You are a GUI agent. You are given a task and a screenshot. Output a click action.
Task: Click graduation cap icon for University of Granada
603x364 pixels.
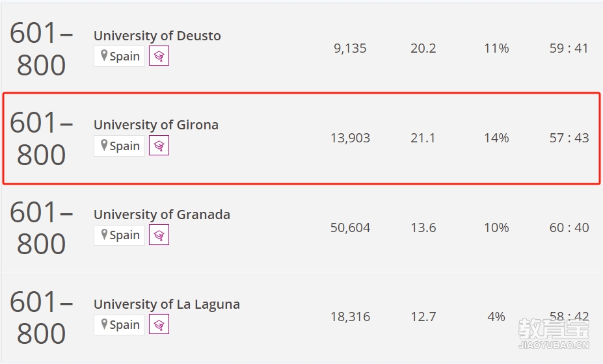coord(159,235)
